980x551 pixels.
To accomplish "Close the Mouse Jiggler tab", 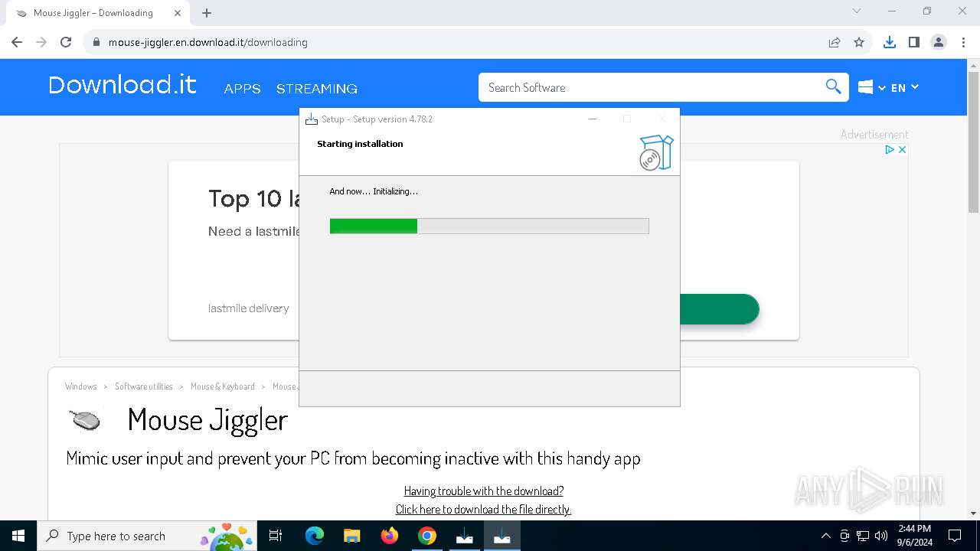I will [178, 13].
